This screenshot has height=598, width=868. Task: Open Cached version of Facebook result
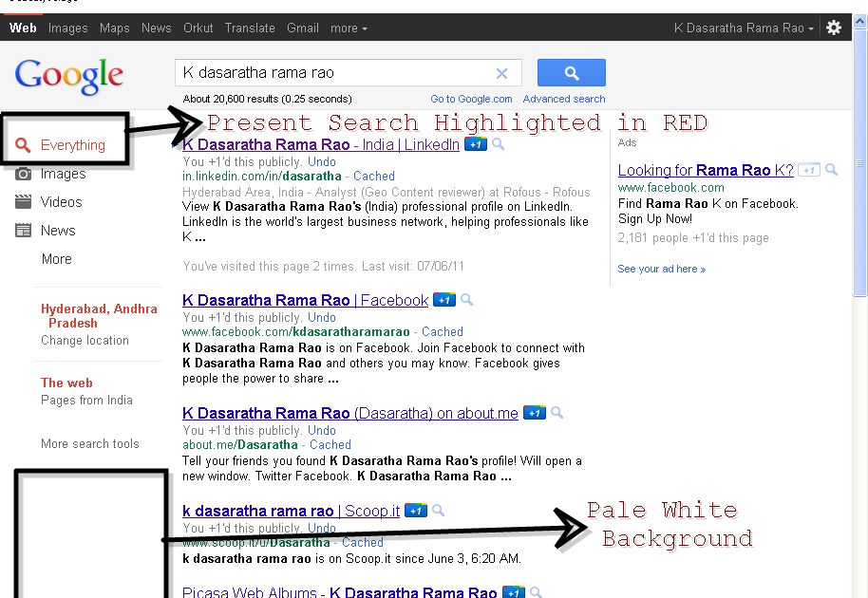coord(443,332)
